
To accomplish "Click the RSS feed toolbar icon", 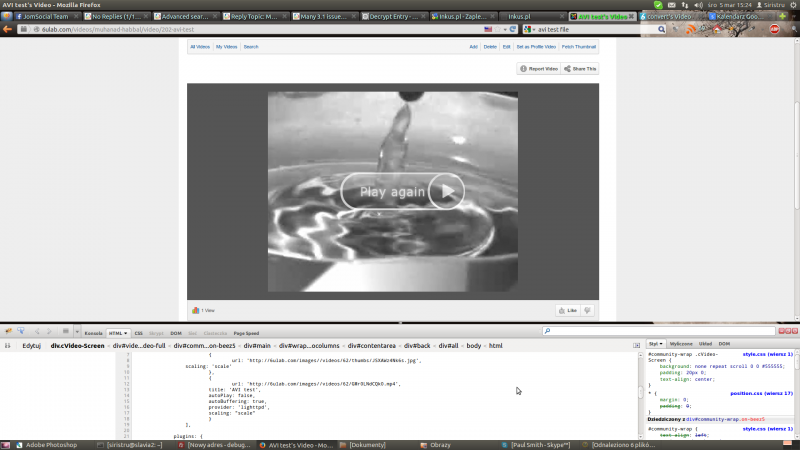I will tap(690, 30).
